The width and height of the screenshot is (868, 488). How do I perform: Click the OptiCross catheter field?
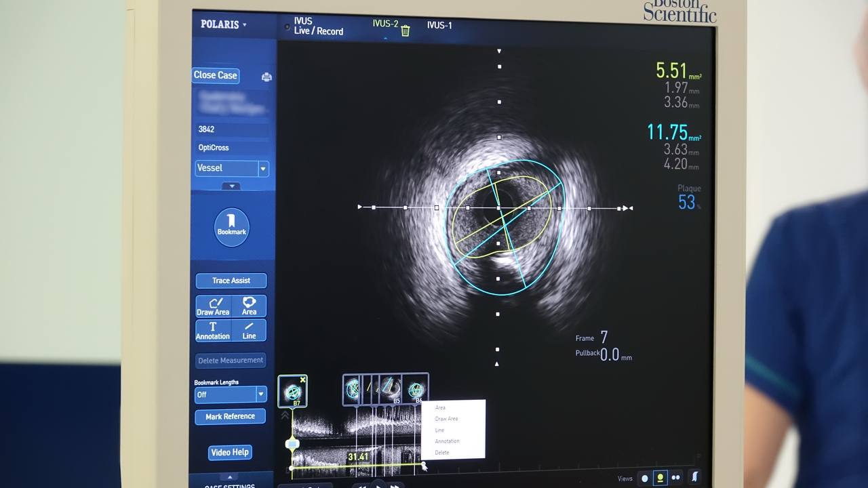pos(231,147)
